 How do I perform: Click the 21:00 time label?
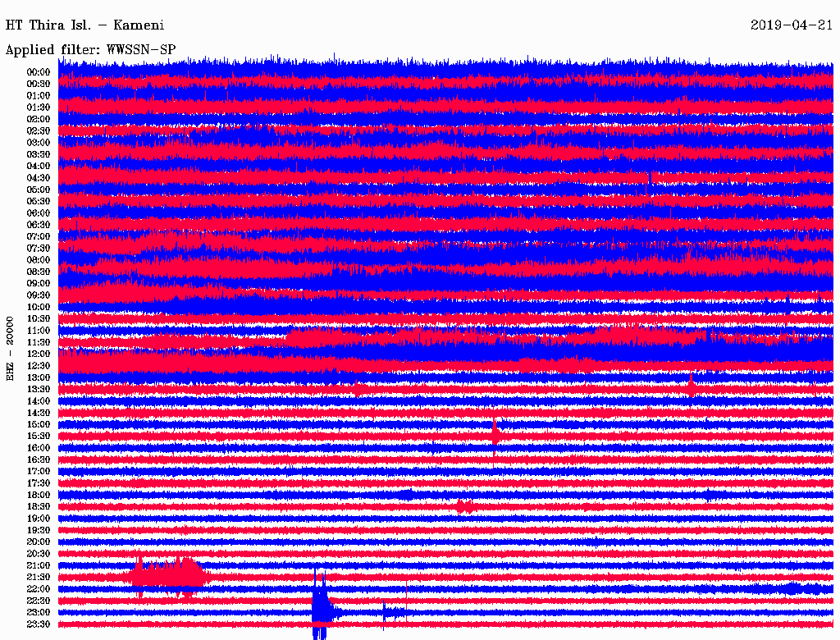[39, 566]
